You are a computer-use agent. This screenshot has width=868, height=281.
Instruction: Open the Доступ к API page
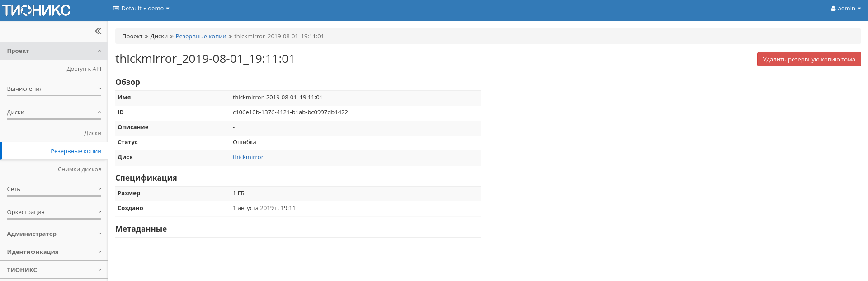pyautogui.click(x=84, y=69)
